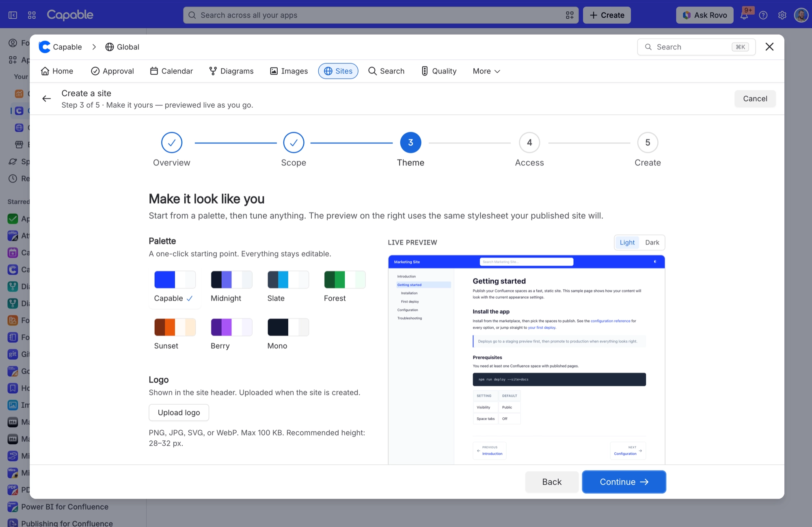Click the back arrow beside Create a site
The width and height of the screenshot is (812, 527).
tap(47, 99)
